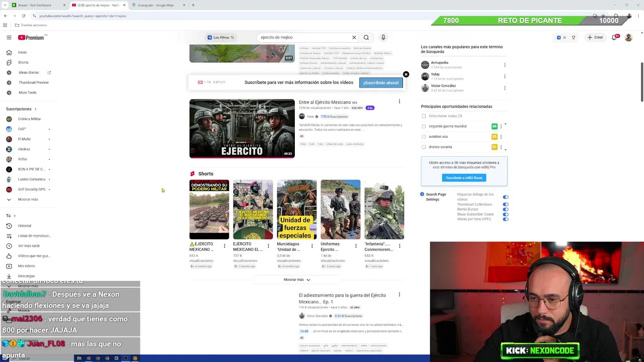
Task: Open a new browser tab
Action: click(x=193, y=5)
